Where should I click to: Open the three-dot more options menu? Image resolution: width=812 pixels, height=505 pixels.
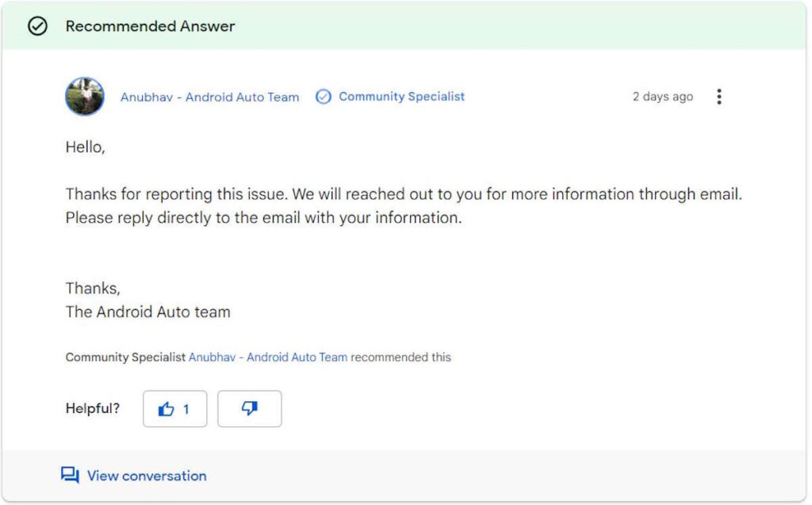[718, 97]
